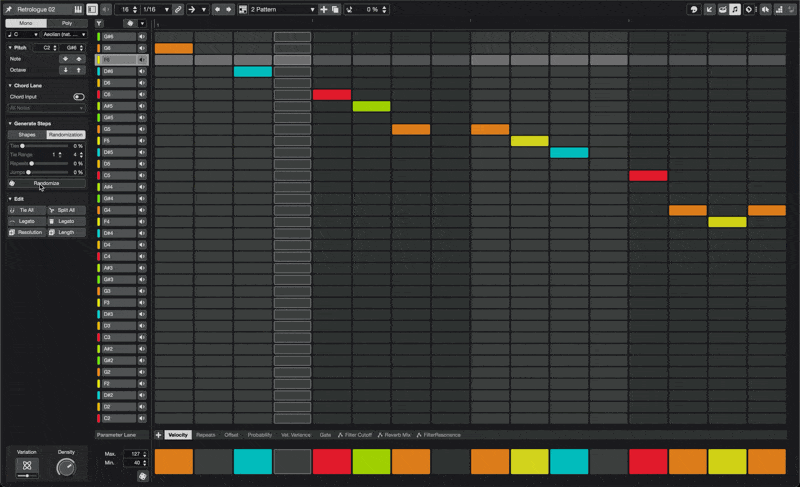The width and height of the screenshot is (800, 487).
Task: Toggle the left zone panel button in toolbar
Action: coord(92,9)
